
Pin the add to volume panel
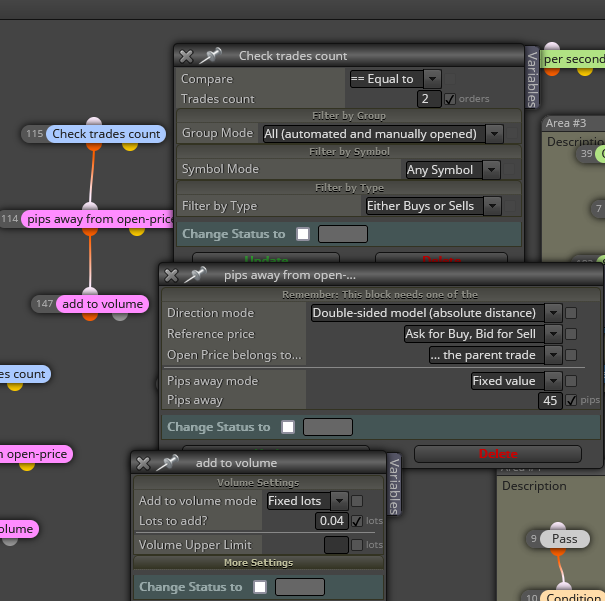click(167, 463)
